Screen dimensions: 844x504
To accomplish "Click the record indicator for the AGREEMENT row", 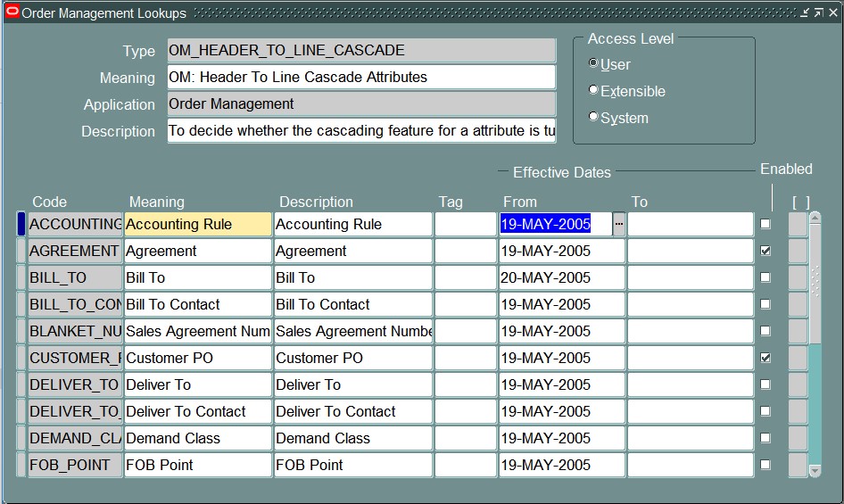I will pos(21,251).
